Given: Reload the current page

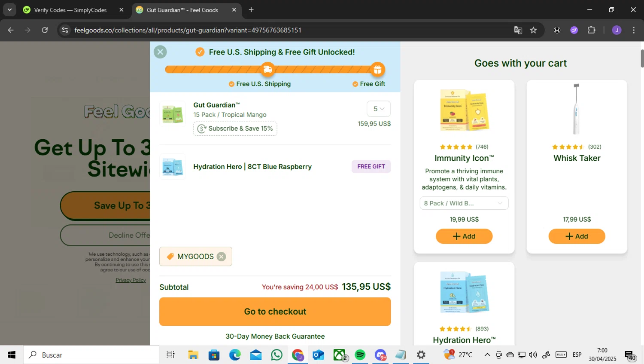Looking at the screenshot, I should [45, 30].
